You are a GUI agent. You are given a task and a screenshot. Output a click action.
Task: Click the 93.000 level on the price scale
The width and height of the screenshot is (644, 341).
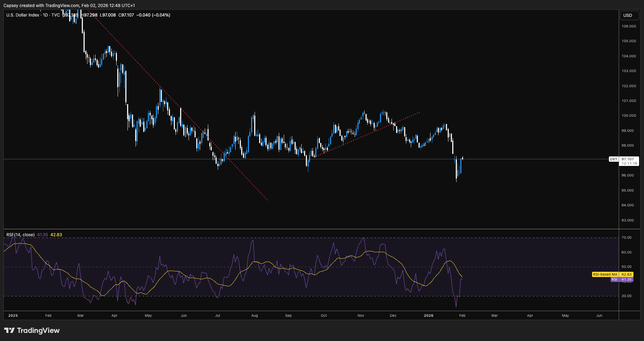(x=627, y=220)
